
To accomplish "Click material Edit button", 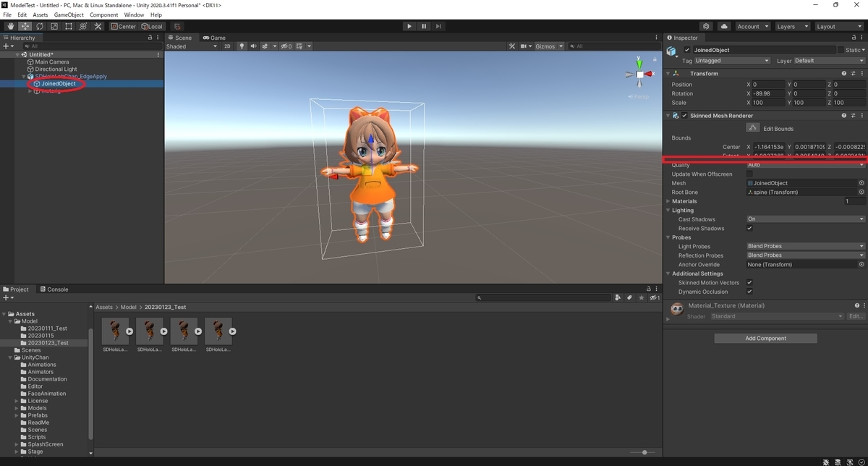I will coord(856,316).
